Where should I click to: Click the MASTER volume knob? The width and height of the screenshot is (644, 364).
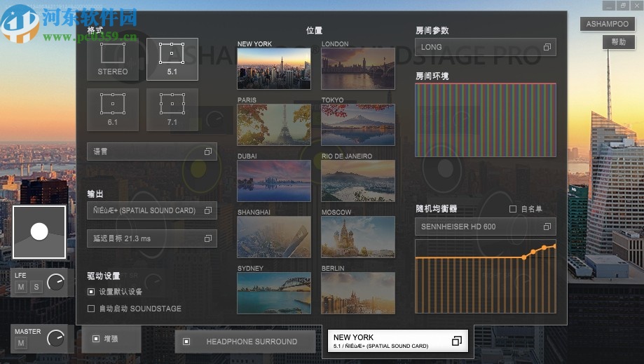coord(56,338)
